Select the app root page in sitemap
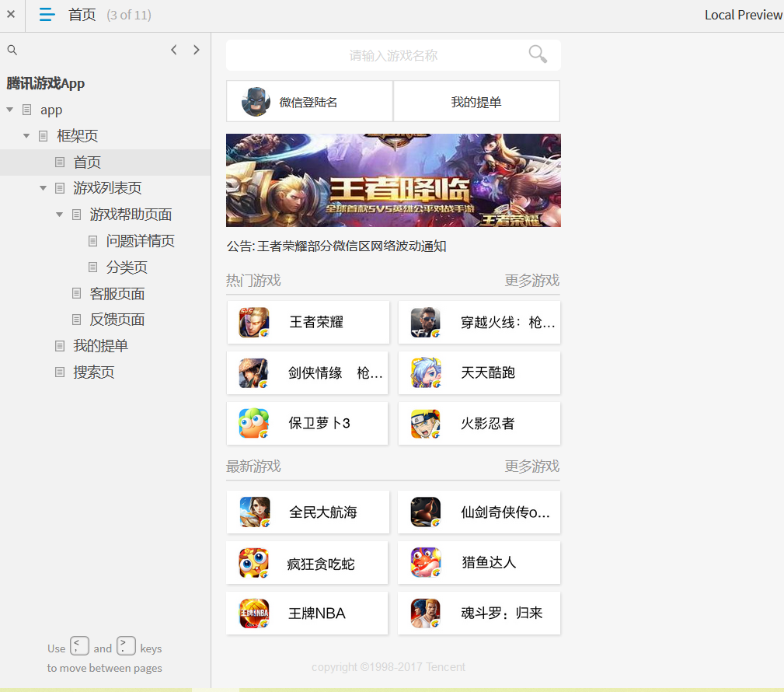784x692 pixels. click(51, 110)
